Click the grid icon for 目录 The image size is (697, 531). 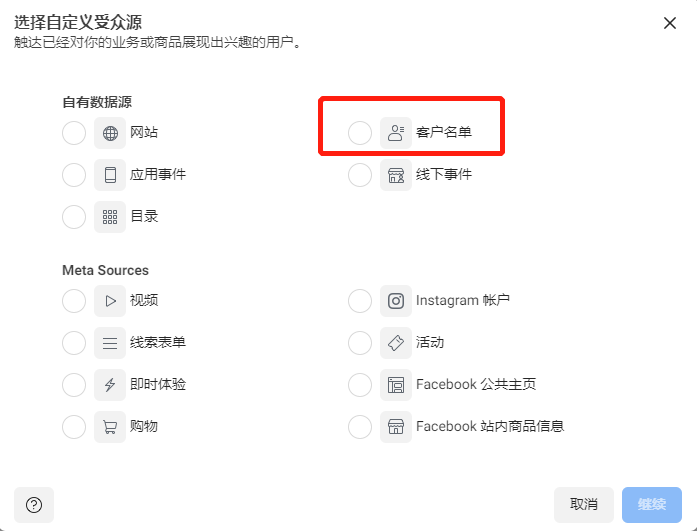110,217
